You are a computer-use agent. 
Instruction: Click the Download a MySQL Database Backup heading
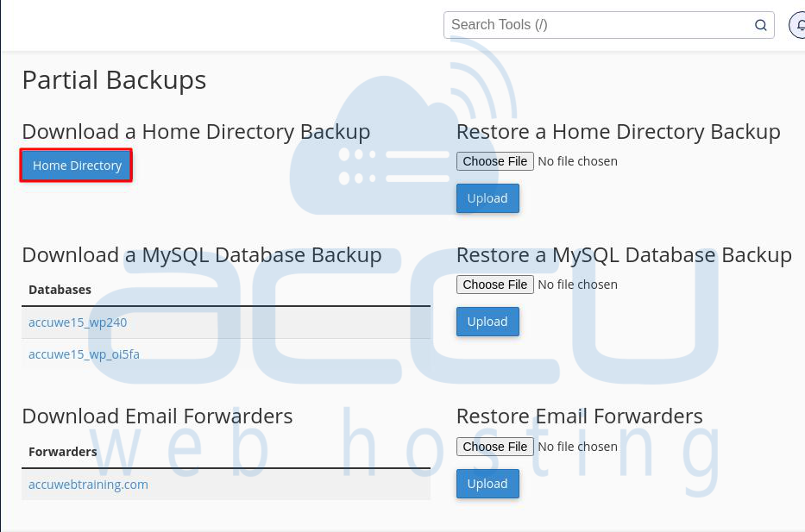click(x=202, y=255)
